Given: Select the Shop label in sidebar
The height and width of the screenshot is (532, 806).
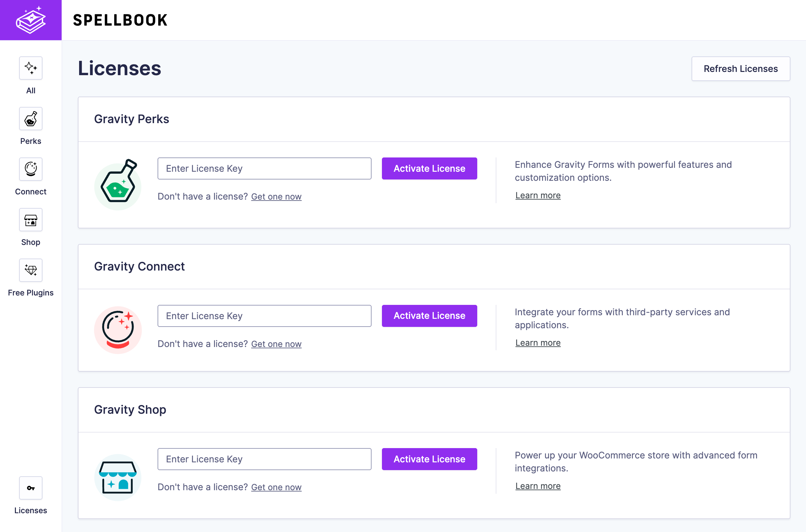Looking at the screenshot, I should pyautogui.click(x=30, y=242).
